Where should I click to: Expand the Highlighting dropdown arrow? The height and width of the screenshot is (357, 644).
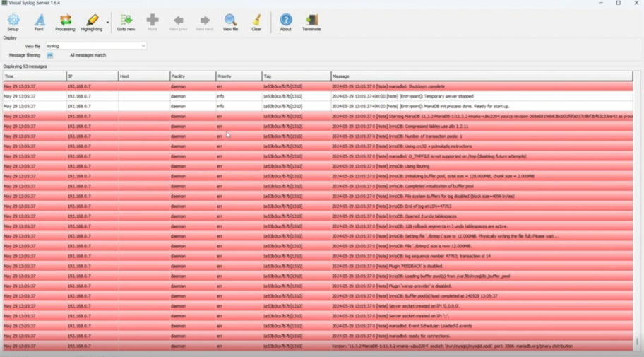107,22
